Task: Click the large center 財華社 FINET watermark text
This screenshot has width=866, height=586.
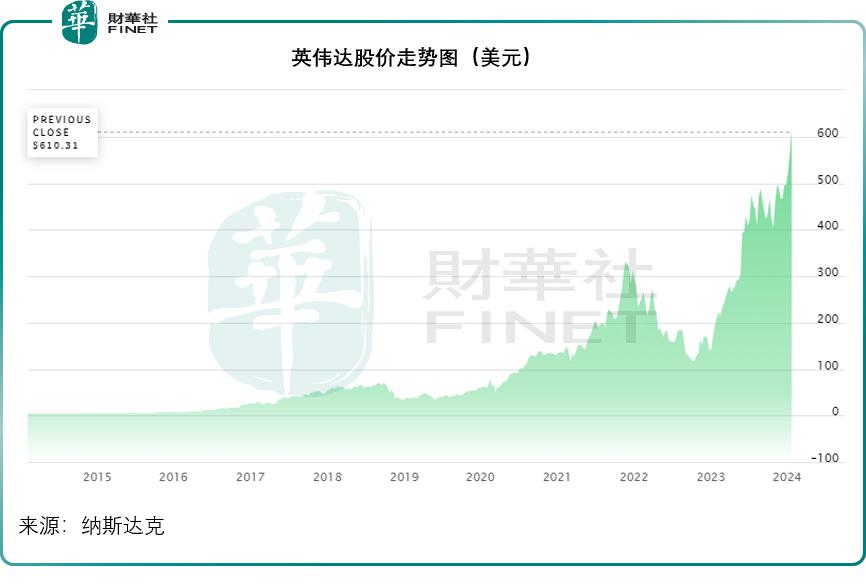Action: coord(538,295)
